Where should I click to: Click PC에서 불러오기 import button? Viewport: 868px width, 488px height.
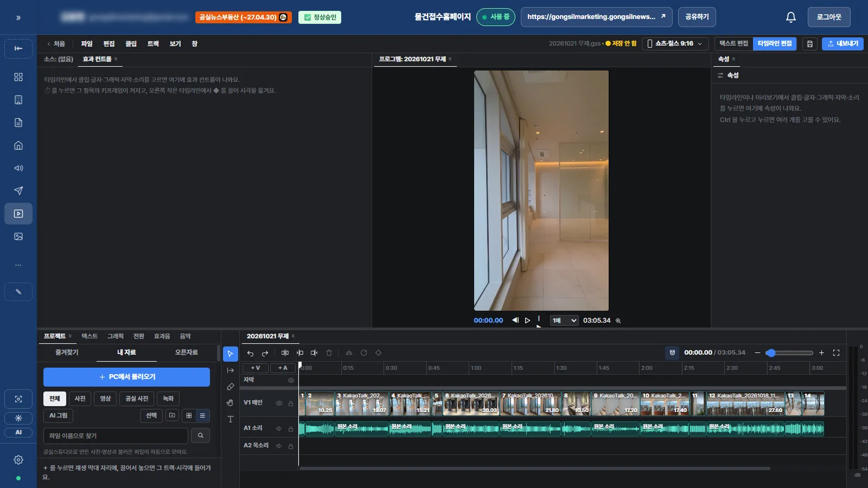click(x=126, y=377)
